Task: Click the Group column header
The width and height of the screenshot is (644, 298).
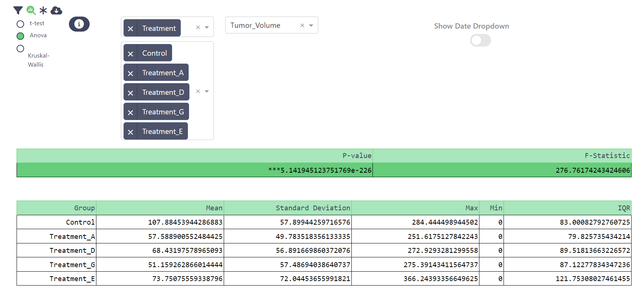Action: click(x=56, y=208)
